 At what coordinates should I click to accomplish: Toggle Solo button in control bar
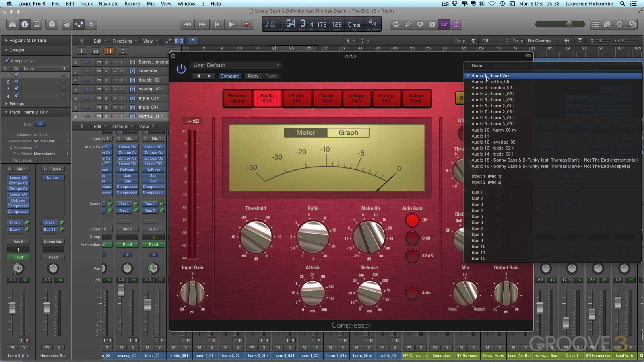[432, 24]
